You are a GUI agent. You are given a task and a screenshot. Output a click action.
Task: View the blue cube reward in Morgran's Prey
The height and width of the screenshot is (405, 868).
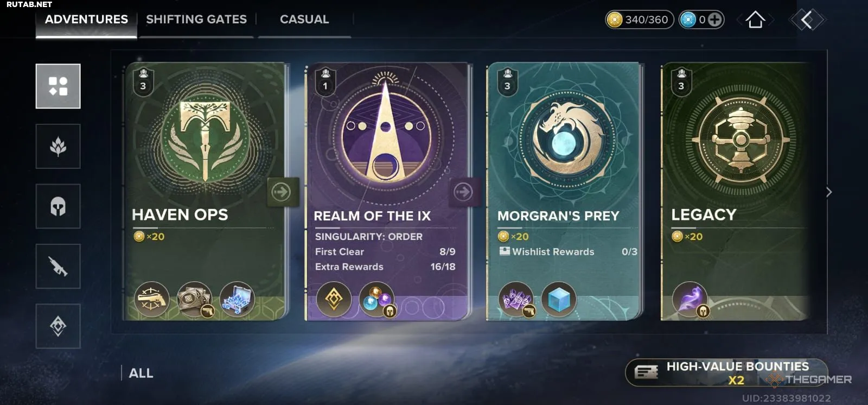point(558,299)
